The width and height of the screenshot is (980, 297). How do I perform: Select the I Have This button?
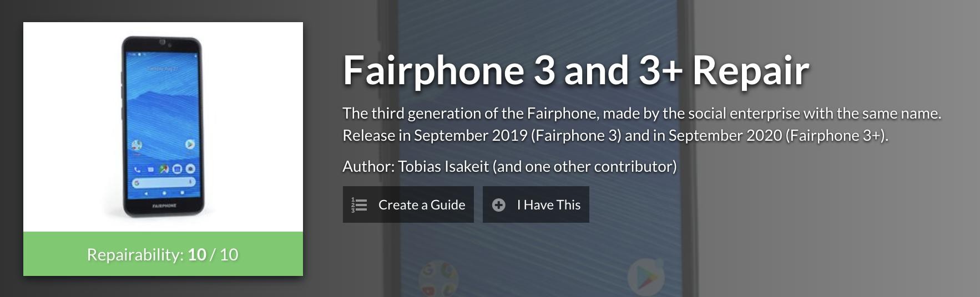536,204
